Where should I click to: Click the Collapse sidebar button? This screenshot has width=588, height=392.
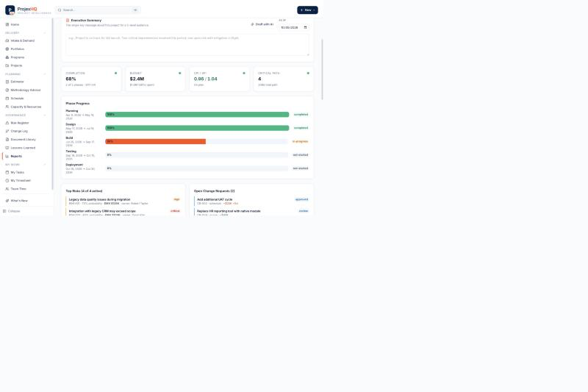tap(12, 211)
